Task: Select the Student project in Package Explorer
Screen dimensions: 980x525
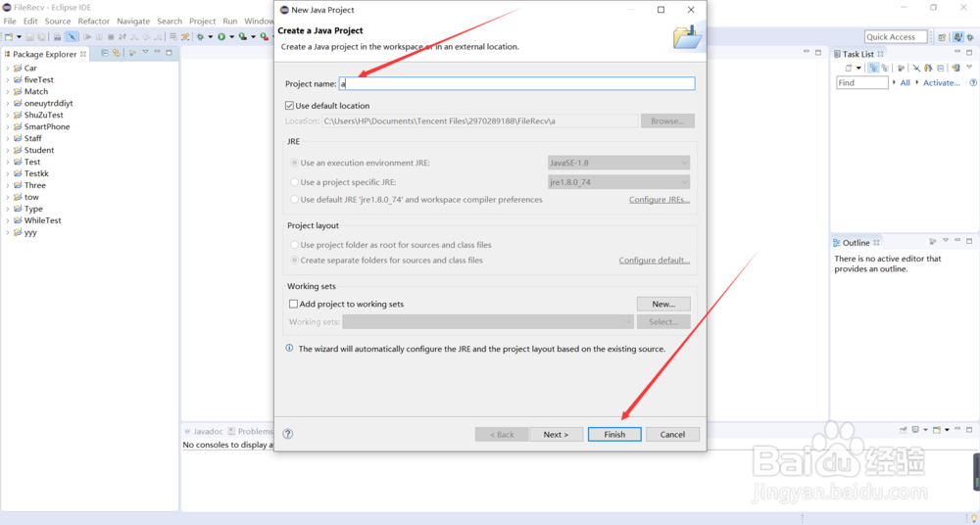Action: click(x=39, y=150)
